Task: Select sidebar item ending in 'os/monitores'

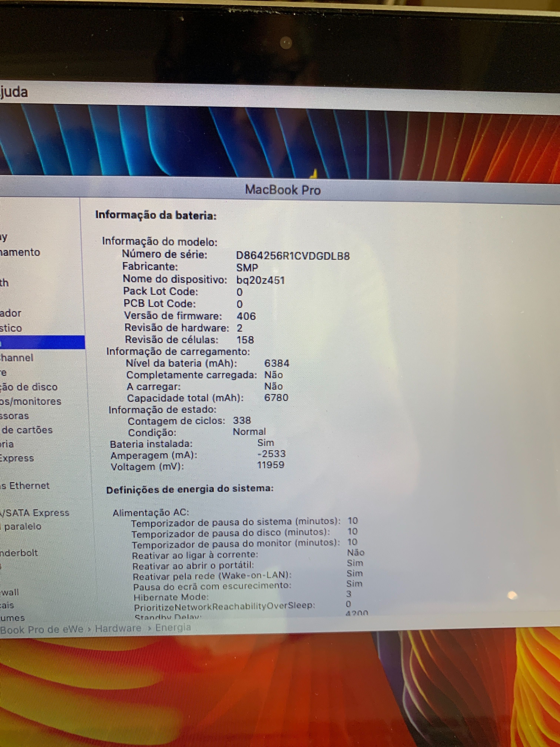Action: point(30,401)
